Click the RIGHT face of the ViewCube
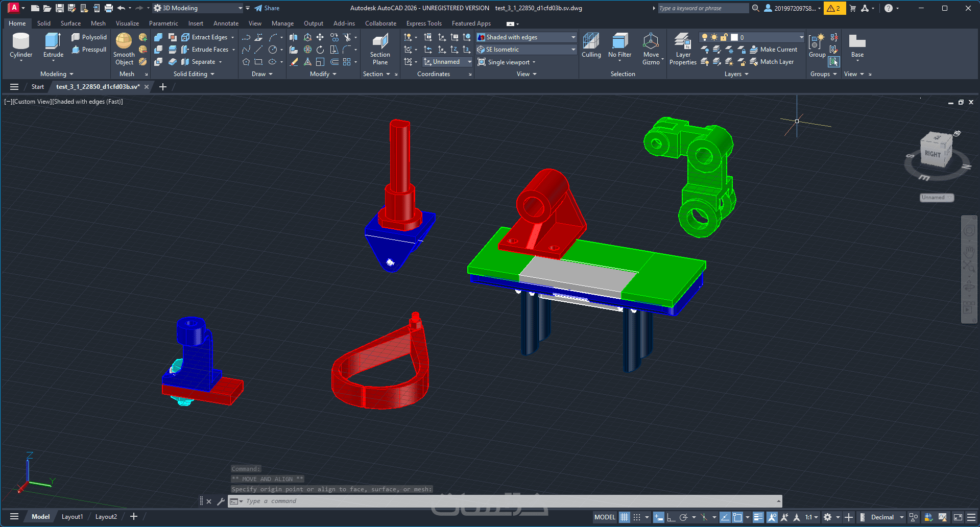 click(933, 154)
